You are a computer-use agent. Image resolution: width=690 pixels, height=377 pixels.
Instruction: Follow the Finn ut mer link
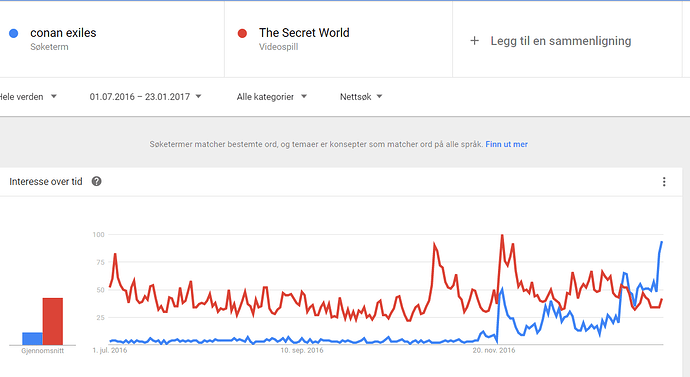pos(506,144)
